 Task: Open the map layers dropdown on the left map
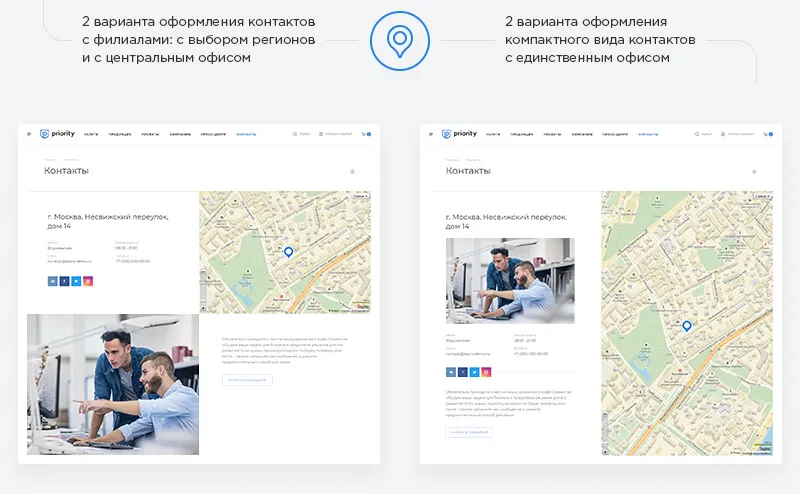pyautogui.click(x=361, y=197)
